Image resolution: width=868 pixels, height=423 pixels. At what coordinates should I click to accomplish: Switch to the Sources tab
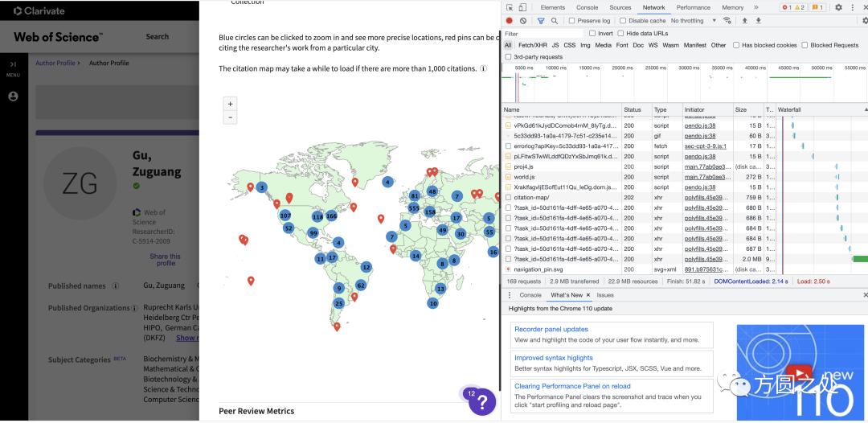(620, 7)
